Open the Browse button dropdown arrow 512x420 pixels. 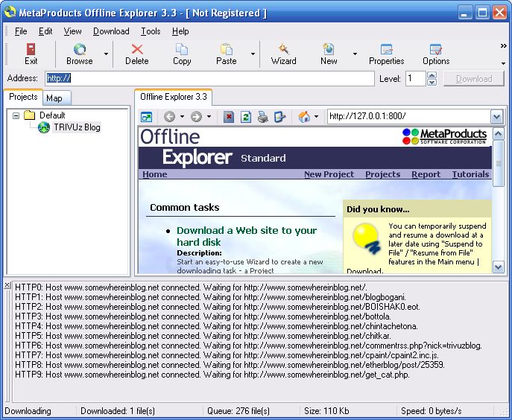[106, 54]
